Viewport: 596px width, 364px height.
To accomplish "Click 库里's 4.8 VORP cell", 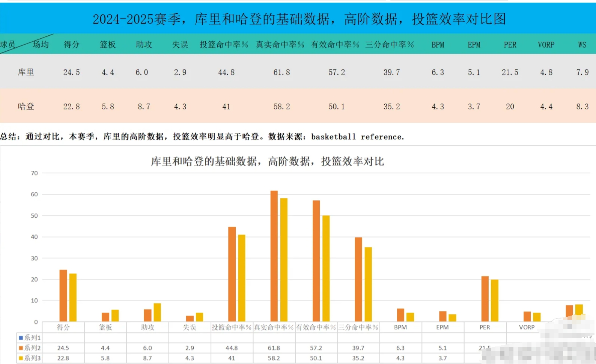I will point(546,72).
